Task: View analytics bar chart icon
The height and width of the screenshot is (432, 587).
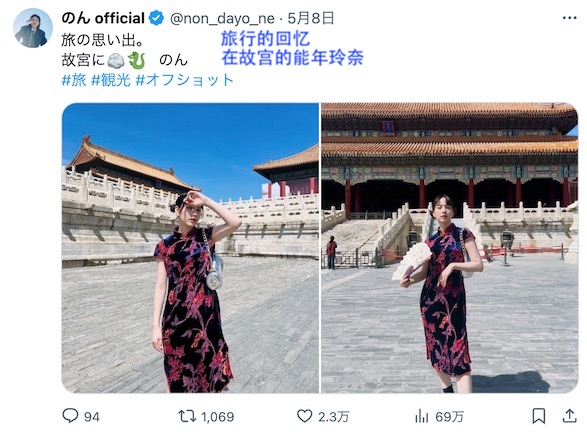Action: tap(422, 416)
